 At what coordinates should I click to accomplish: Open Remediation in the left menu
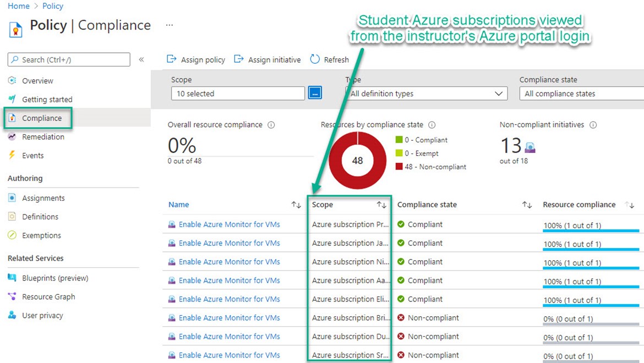pyautogui.click(x=43, y=137)
